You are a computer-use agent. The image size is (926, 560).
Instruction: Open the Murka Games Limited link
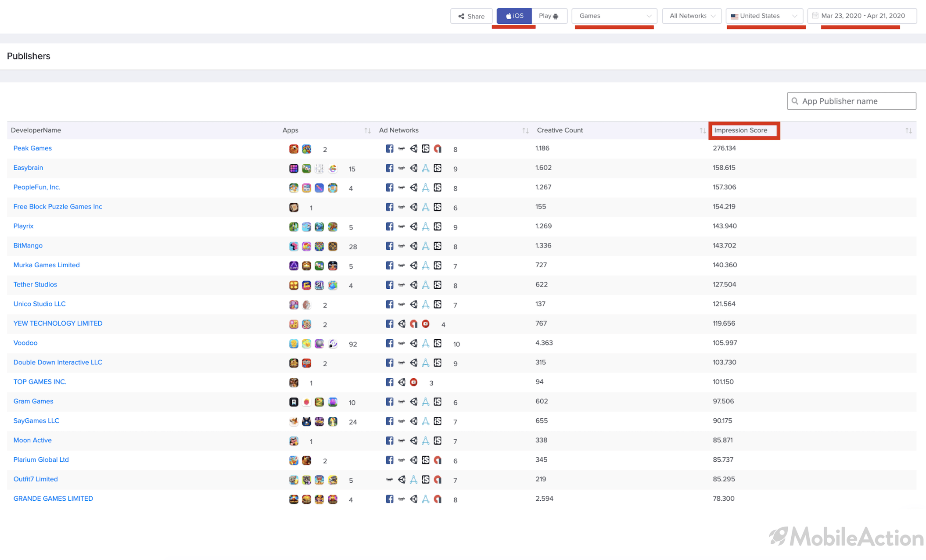pos(47,265)
